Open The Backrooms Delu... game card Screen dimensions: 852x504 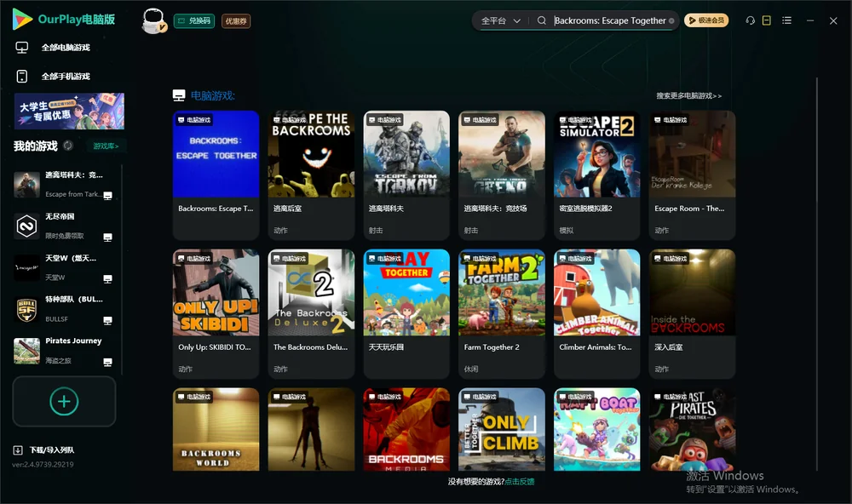click(311, 313)
